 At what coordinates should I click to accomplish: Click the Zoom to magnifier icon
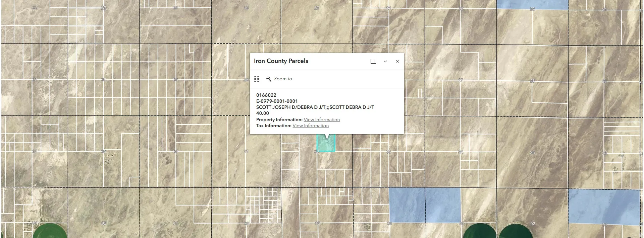[269, 79]
